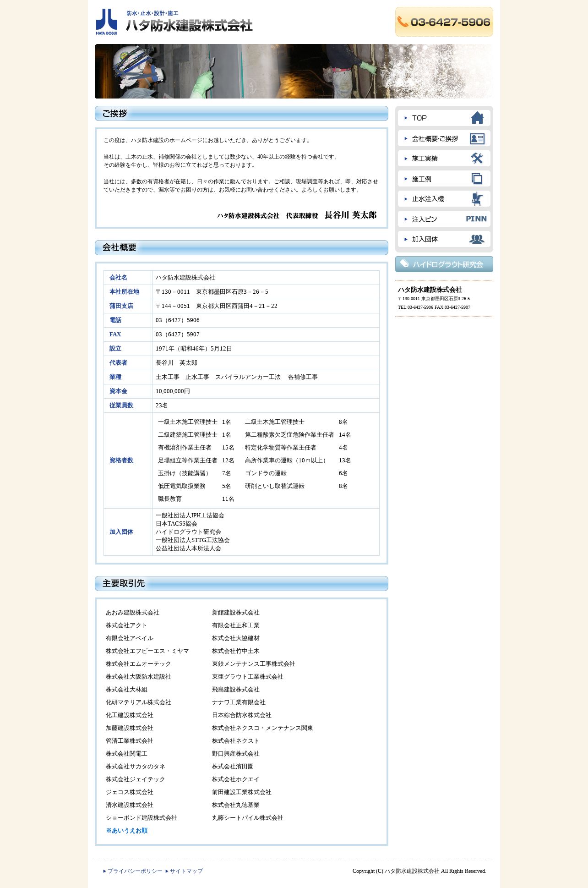Click the 本社所在地 table label
588x888 pixels.
[x=124, y=292]
